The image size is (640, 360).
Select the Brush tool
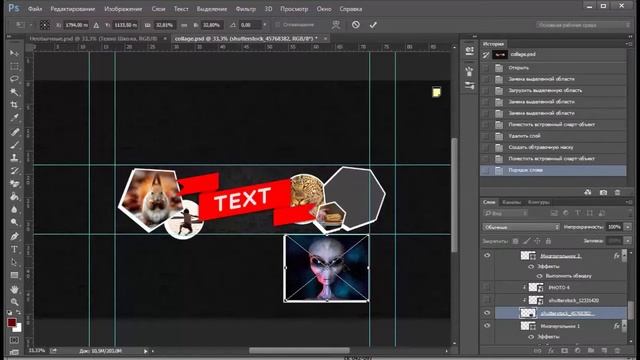coord(14,144)
